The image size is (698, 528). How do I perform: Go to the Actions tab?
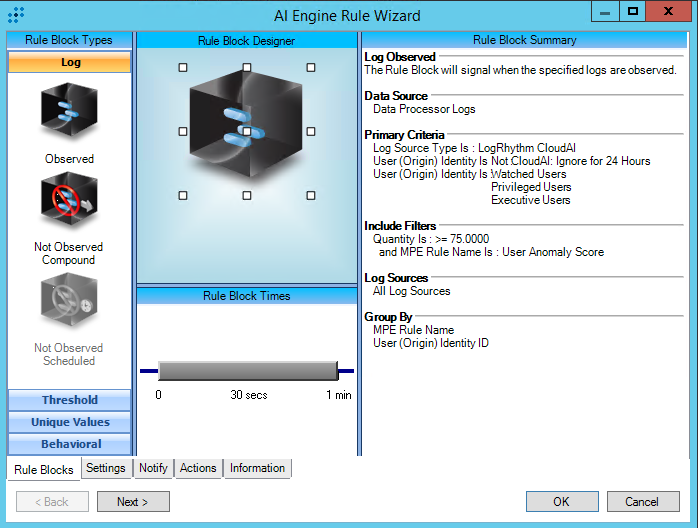[x=198, y=468]
